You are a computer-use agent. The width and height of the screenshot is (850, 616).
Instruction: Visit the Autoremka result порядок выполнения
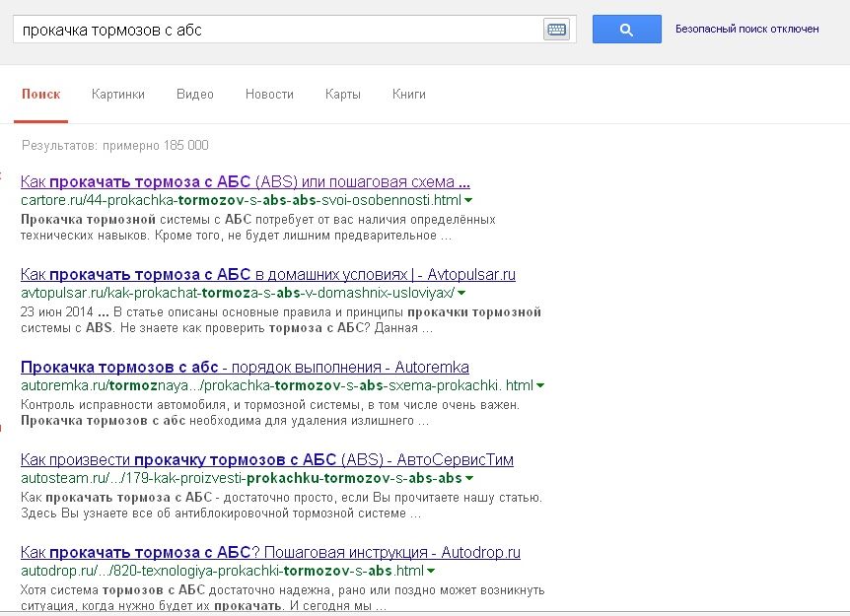tap(245, 367)
